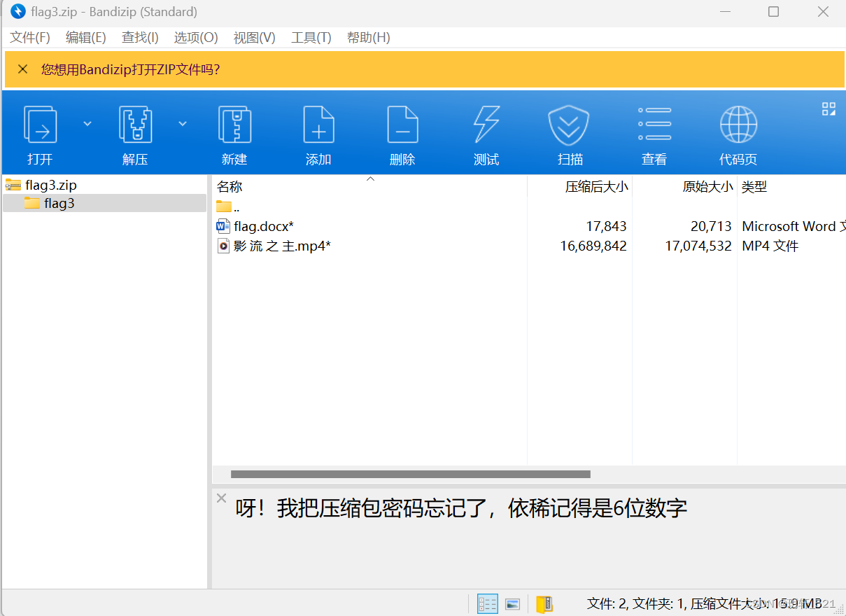Switch to details list view in status bar
The width and height of the screenshot is (846, 616).
point(488,604)
